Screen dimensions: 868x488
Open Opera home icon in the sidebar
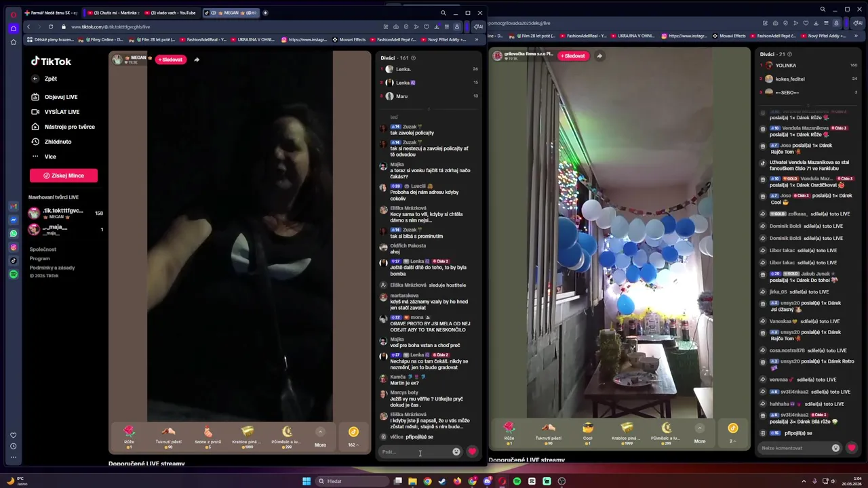[14, 28]
